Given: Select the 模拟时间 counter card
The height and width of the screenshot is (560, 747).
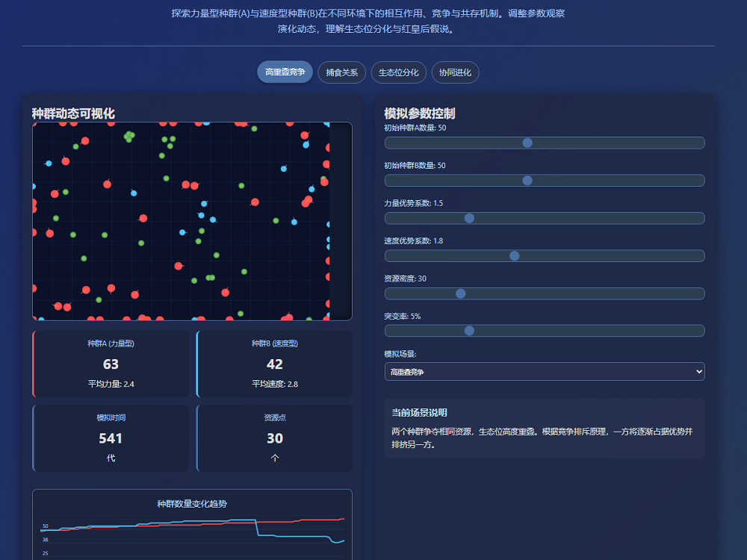Looking at the screenshot, I should click(111, 438).
